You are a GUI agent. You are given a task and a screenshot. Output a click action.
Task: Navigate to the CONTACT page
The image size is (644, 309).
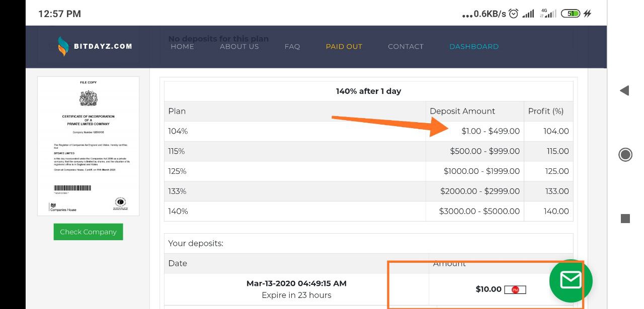point(406,46)
